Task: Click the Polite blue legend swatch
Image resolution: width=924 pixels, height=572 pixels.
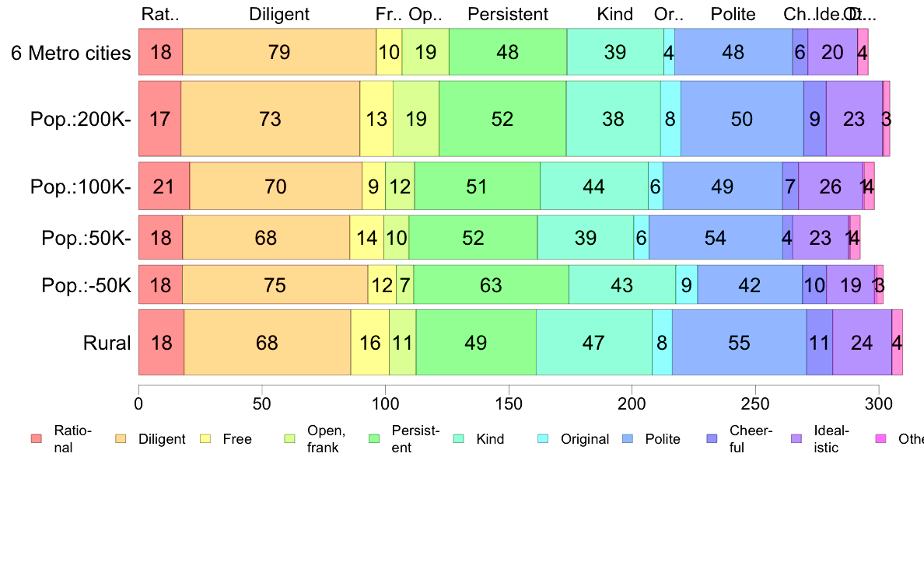Action: pos(628,438)
